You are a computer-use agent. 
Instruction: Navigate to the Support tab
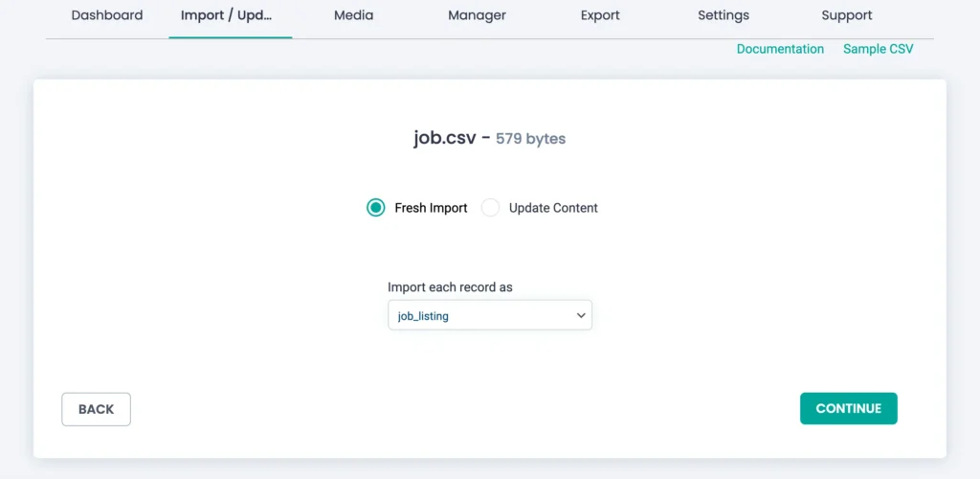[x=847, y=15]
